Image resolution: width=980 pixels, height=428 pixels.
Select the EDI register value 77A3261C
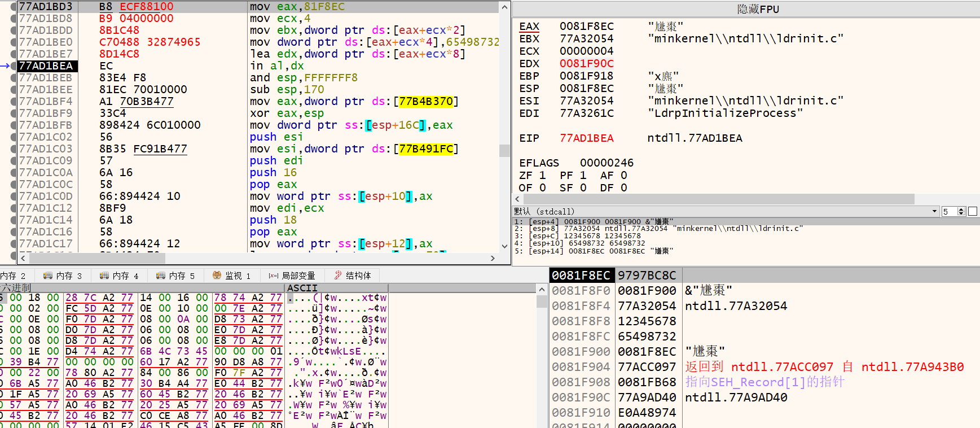[x=587, y=113]
